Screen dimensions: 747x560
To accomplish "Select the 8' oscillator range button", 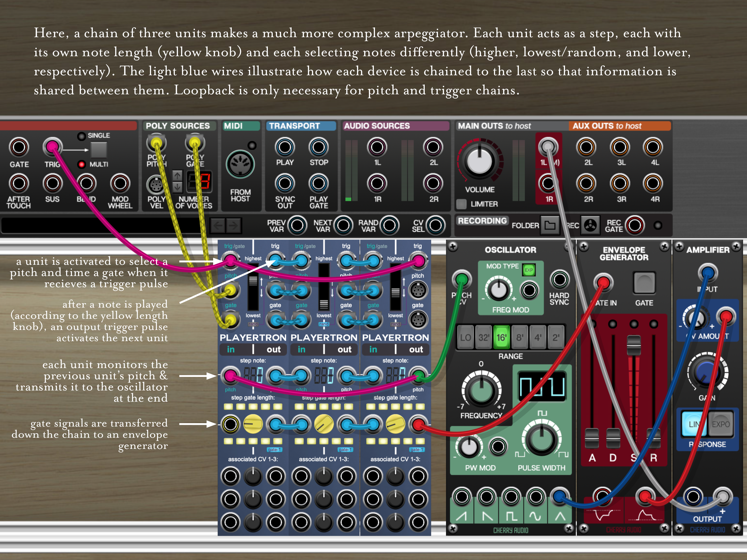I will pyautogui.click(x=519, y=337).
